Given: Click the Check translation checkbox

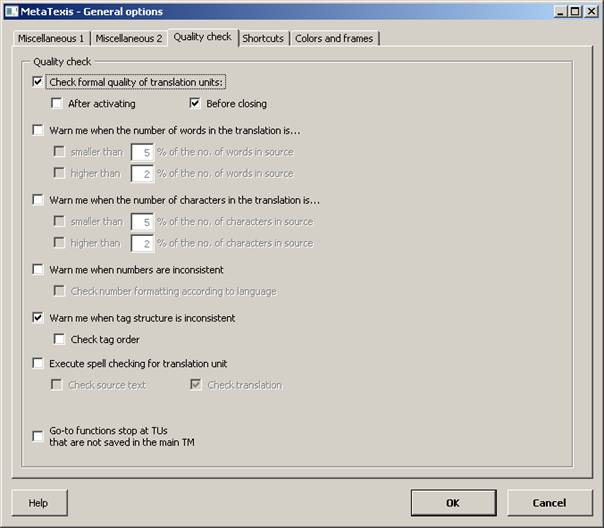Looking at the screenshot, I should [x=196, y=384].
